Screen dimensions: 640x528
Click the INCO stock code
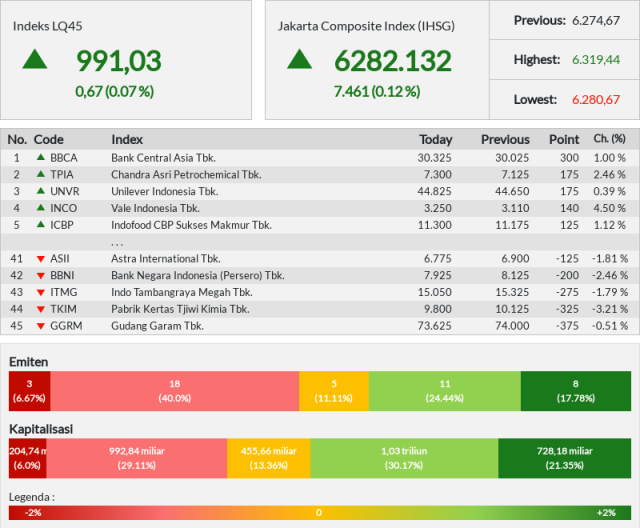click(x=64, y=208)
